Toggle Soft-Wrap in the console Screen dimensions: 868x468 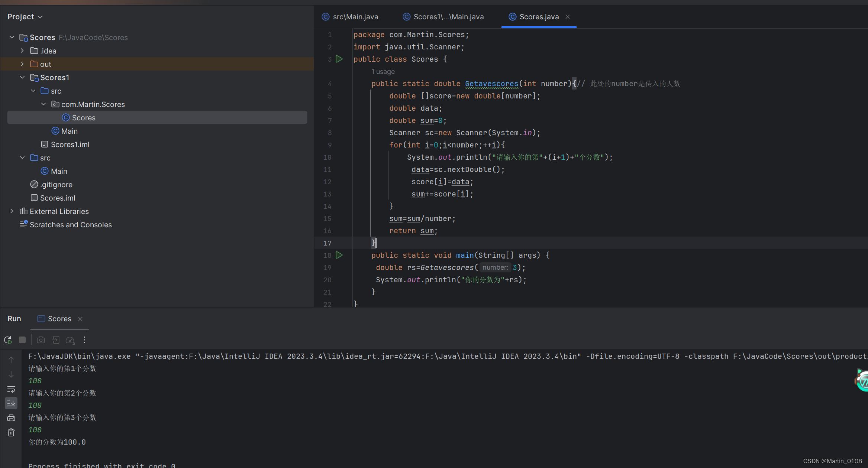point(11,389)
